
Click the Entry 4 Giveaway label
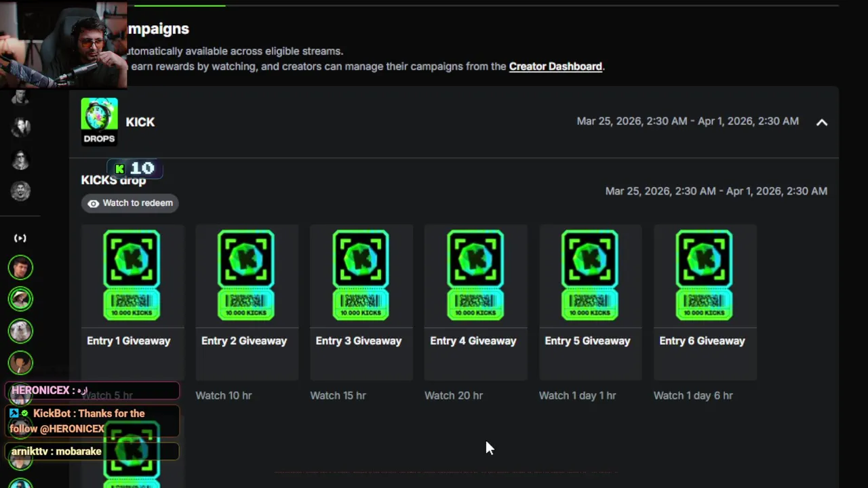(x=473, y=341)
